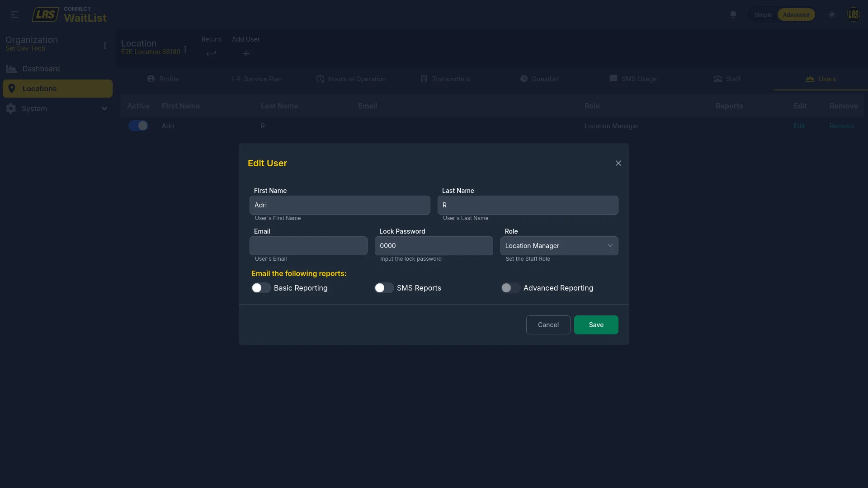Switch to the Service Plan tab
The image size is (868, 488).
pos(257,79)
